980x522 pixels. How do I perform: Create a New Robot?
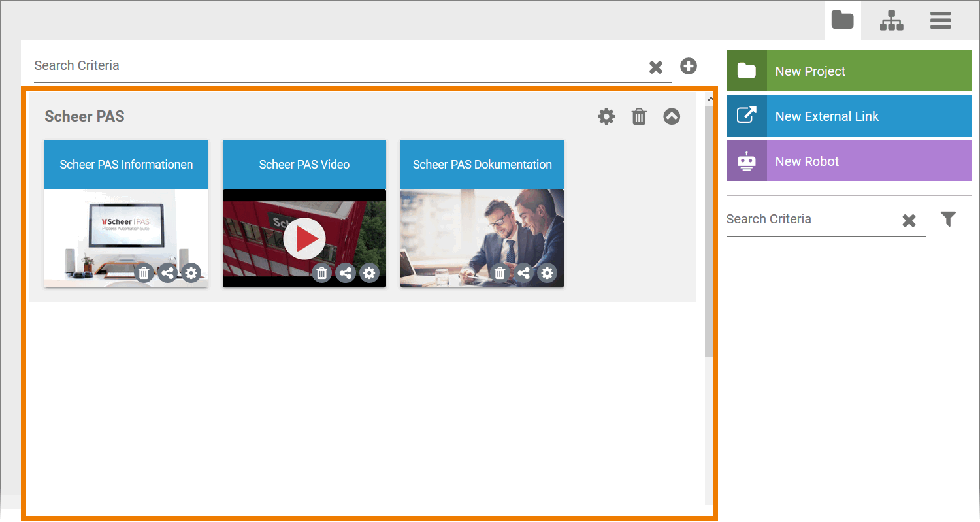[x=849, y=161]
